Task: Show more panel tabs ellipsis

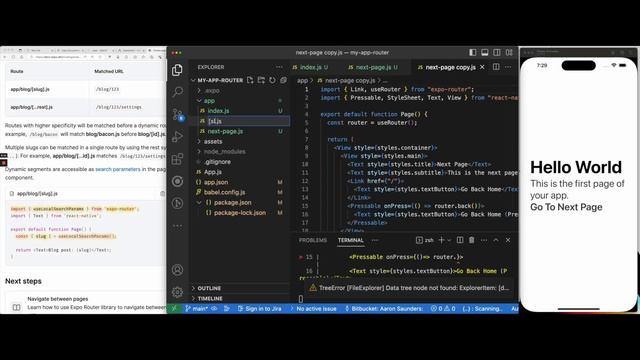Action: tap(375, 240)
